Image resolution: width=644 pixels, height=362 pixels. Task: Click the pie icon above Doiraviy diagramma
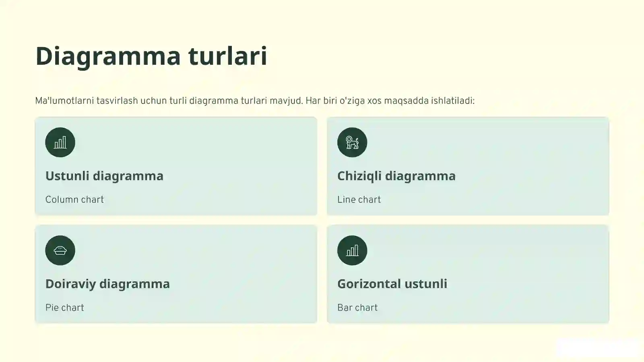point(60,250)
